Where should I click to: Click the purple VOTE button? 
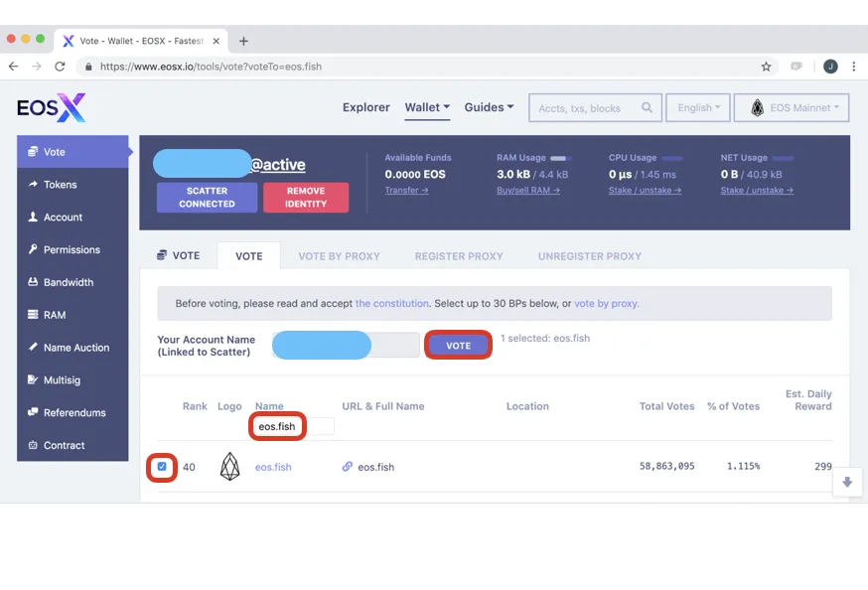(459, 346)
